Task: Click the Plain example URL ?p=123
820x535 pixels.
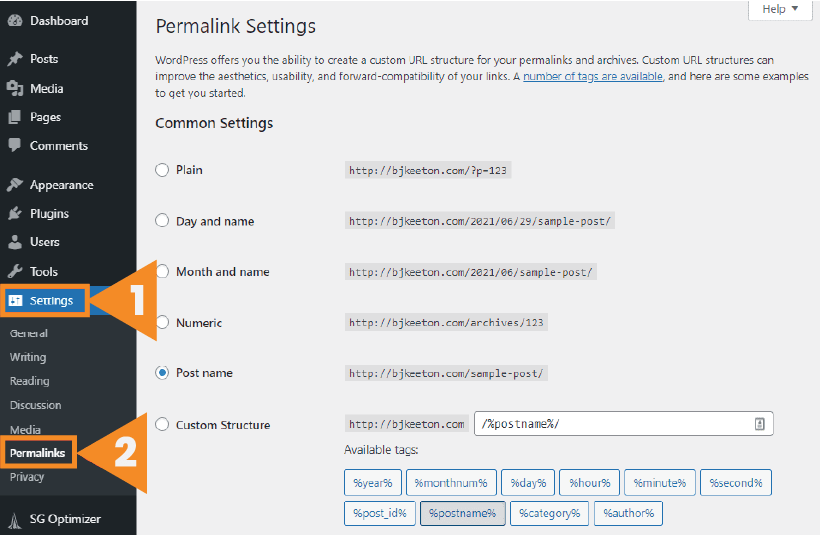Action: point(428,170)
